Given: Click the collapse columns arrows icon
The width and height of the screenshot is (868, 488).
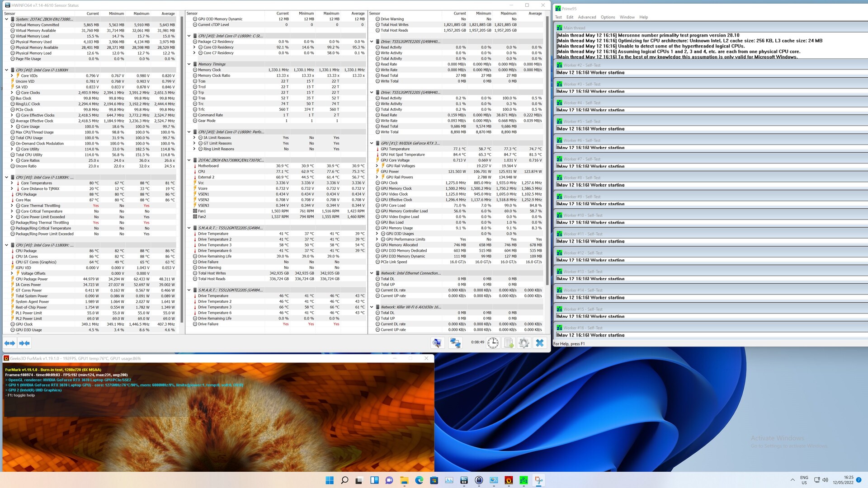Looking at the screenshot, I should (24, 343).
